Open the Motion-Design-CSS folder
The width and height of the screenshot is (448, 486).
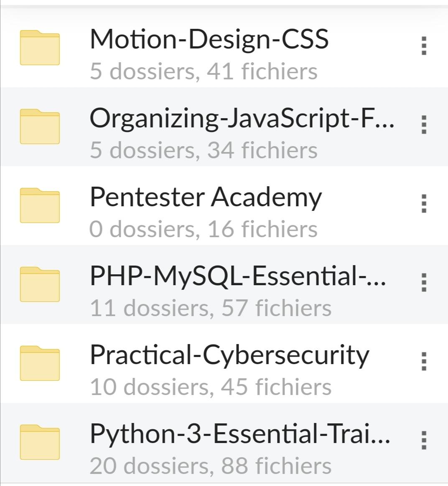pyautogui.click(x=209, y=40)
